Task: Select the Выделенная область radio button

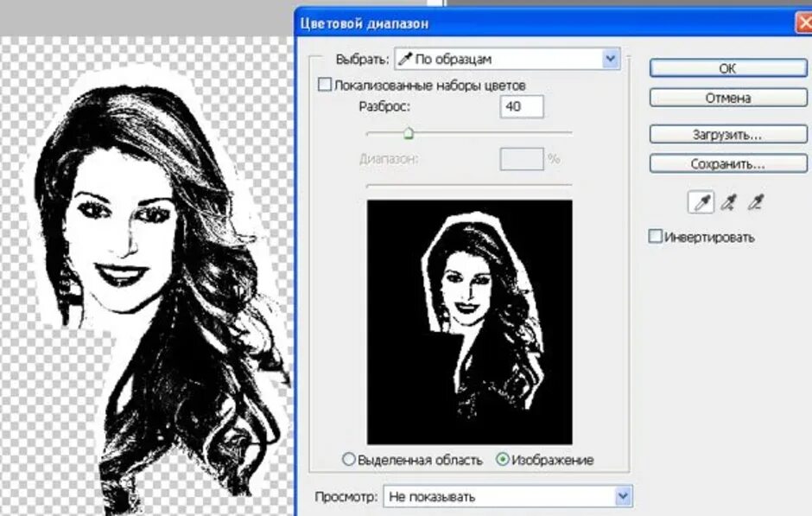Action: pos(348,460)
